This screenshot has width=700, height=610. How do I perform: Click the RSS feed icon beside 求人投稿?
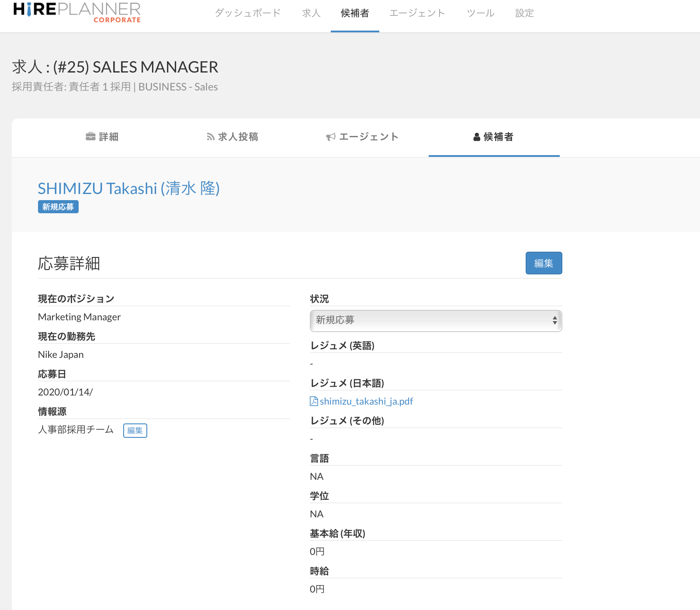pyautogui.click(x=211, y=137)
